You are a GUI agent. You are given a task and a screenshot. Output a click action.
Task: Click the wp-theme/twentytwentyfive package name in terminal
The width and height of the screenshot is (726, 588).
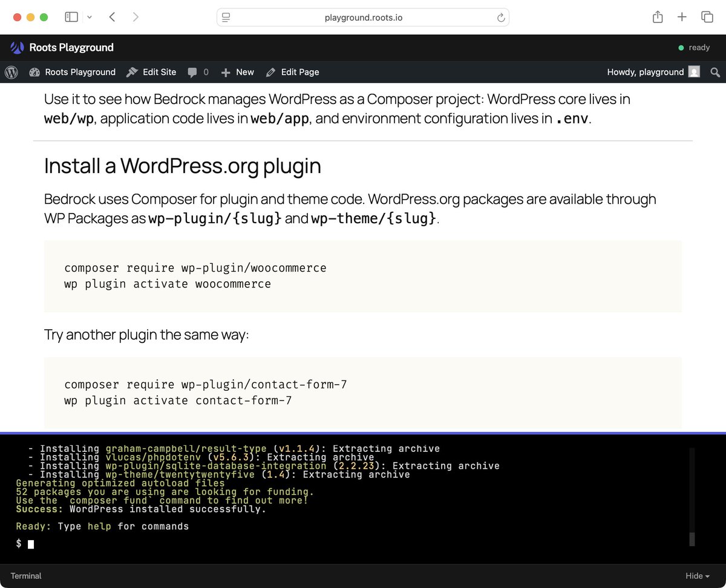point(180,475)
